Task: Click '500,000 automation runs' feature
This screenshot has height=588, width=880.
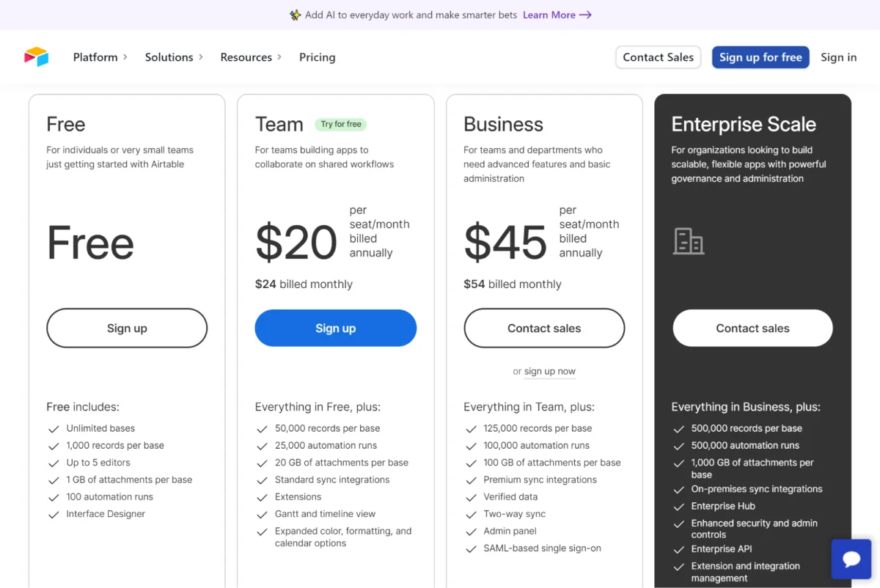Action: 745,446
